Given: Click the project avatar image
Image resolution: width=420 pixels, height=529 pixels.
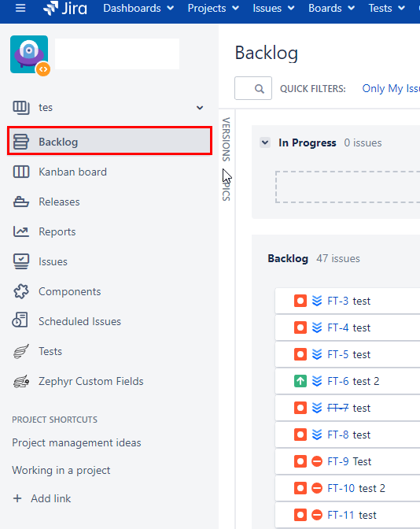Looking at the screenshot, I should (x=30, y=55).
